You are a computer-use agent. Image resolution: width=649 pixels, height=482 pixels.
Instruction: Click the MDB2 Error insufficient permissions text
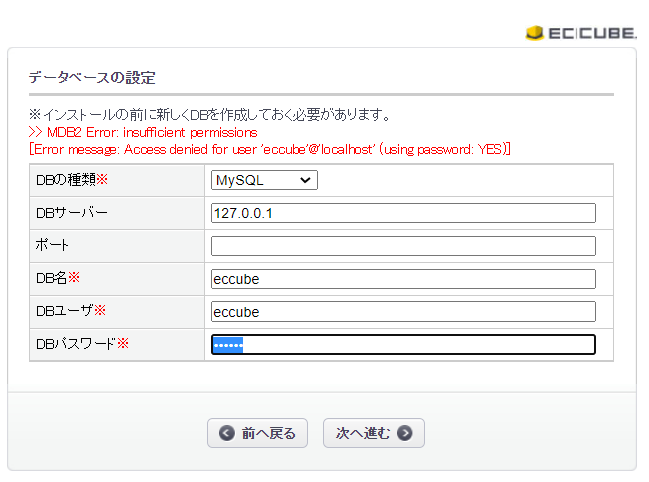click(x=143, y=132)
